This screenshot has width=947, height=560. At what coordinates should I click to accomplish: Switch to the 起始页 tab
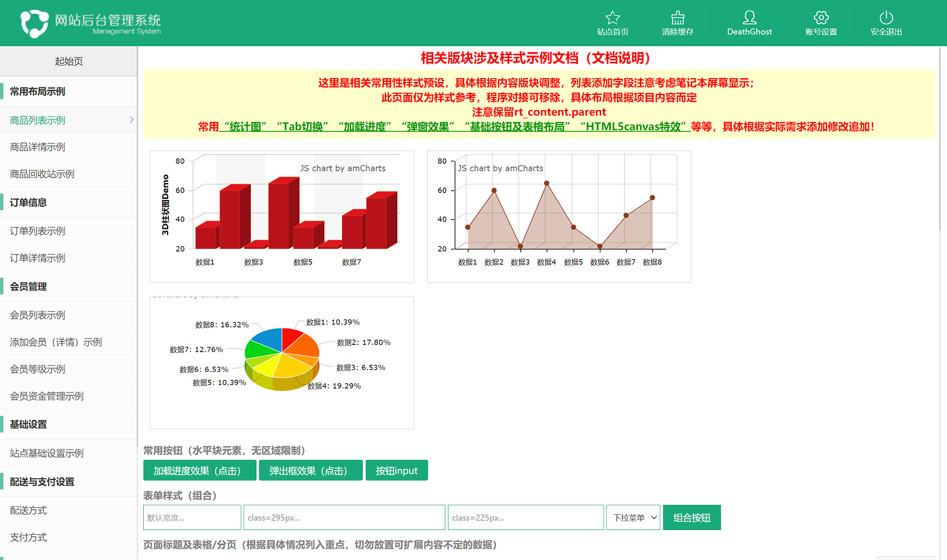[x=68, y=61]
